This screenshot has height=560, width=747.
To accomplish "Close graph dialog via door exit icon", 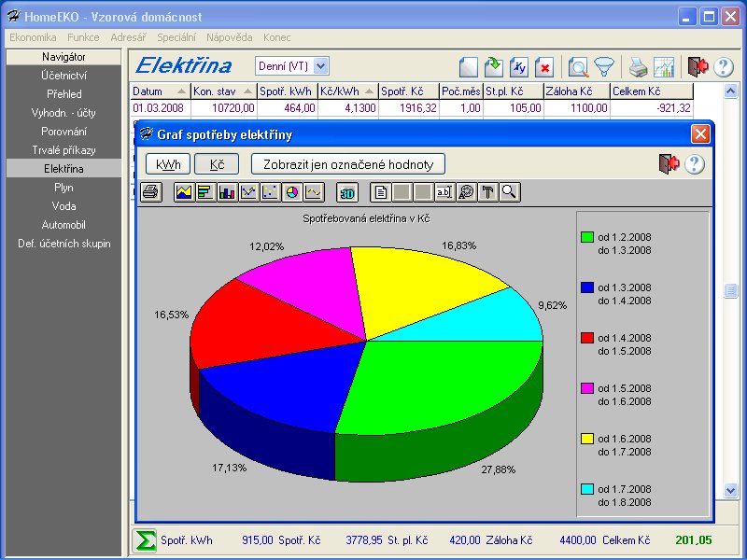I will [x=669, y=164].
